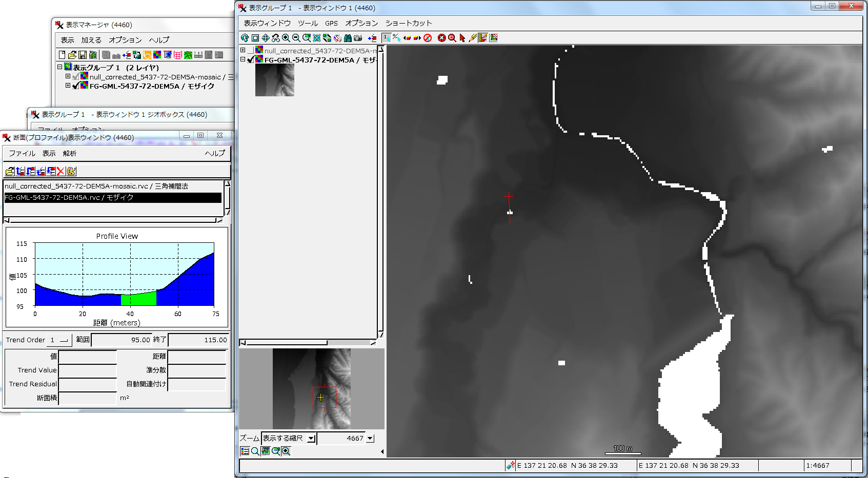Click the red X delete icon in profile window
The image size is (868, 478).
(x=60, y=171)
